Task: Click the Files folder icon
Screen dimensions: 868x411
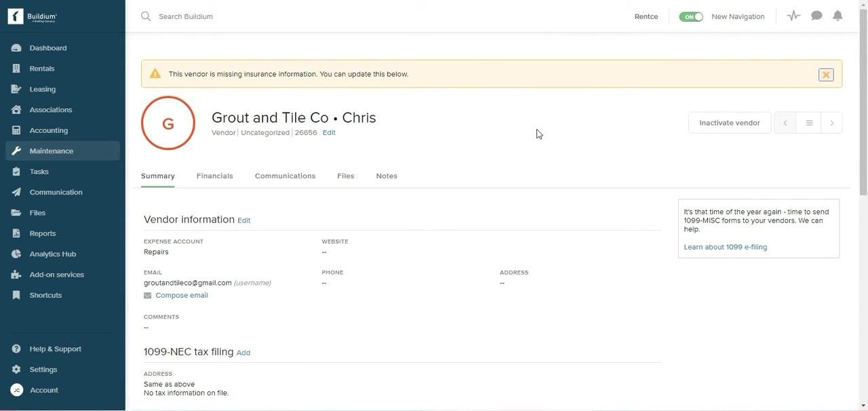Action: click(x=16, y=213)
